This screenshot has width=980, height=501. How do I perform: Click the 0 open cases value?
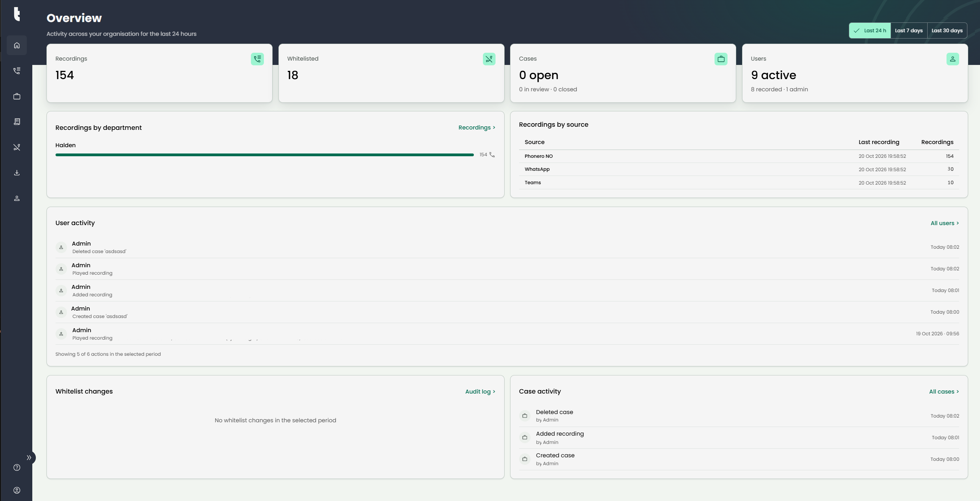538,75
